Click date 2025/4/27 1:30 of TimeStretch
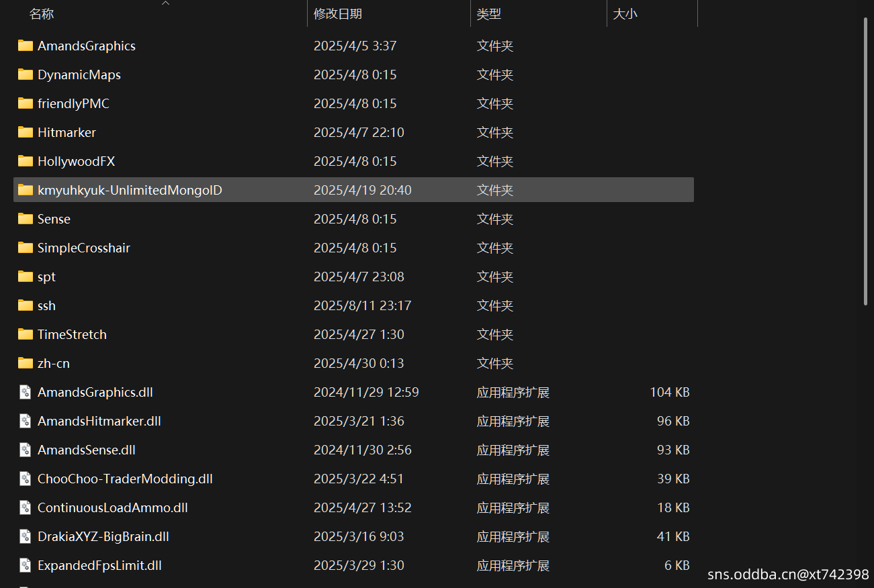The height and width of the screenshot is (588, 874). (359, 334)
